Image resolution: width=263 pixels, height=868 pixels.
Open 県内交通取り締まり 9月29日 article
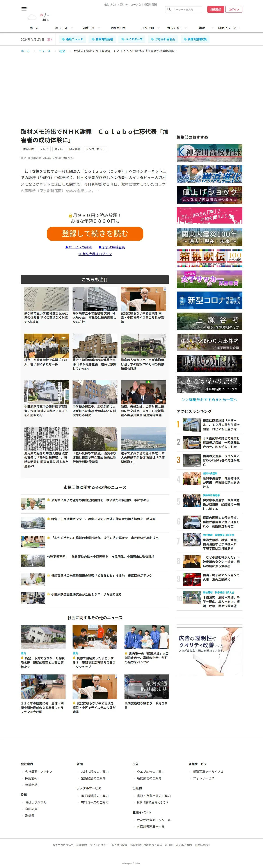point(147,692)
